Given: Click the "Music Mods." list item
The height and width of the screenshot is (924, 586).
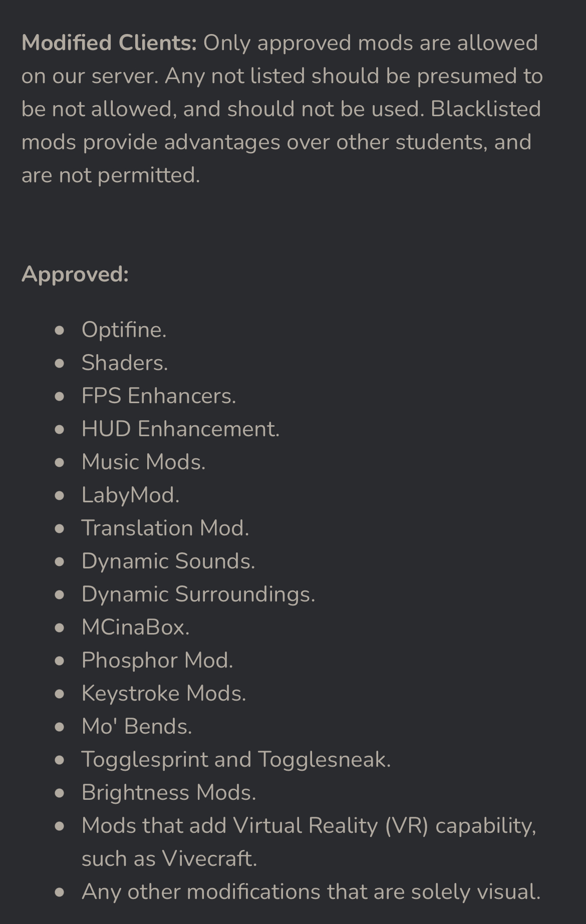Looking at the screenshot, I should pyautogui.click(x=143, y=462).
